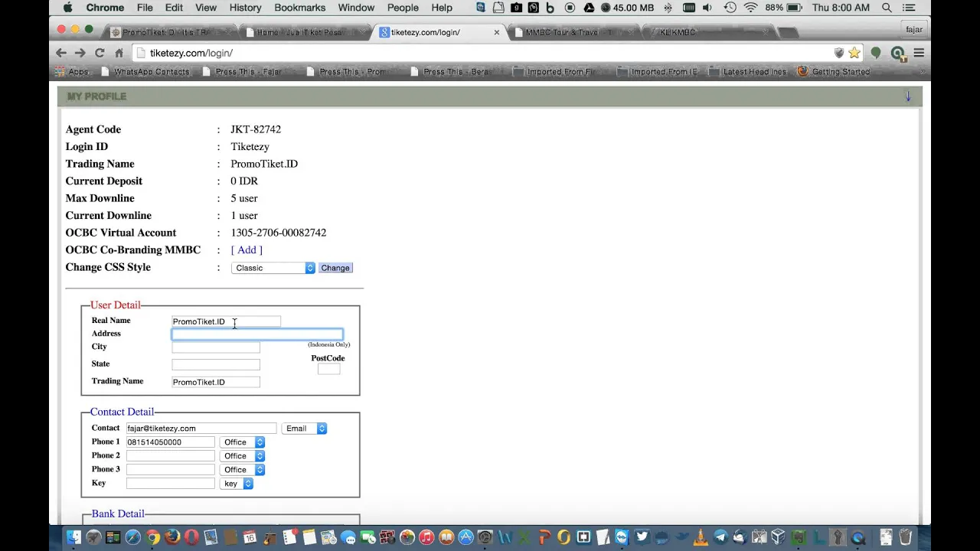Open the Apps bookmarks shortcut
980x551 pixels.
click(x=71, y=72)
